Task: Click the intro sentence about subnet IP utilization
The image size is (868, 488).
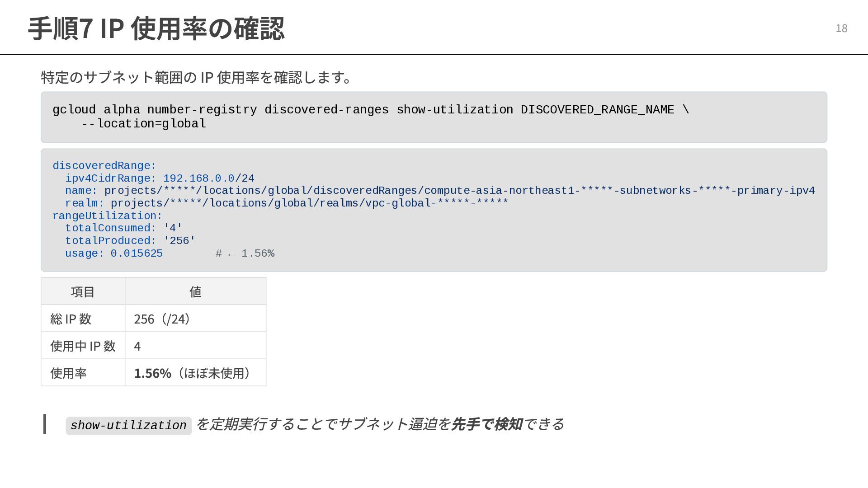Action: click(196, 77)
